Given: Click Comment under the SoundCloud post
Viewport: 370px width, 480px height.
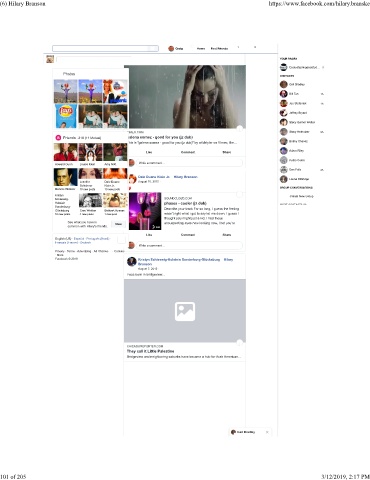Looking at the screenshot, I should tap(188, 235).
